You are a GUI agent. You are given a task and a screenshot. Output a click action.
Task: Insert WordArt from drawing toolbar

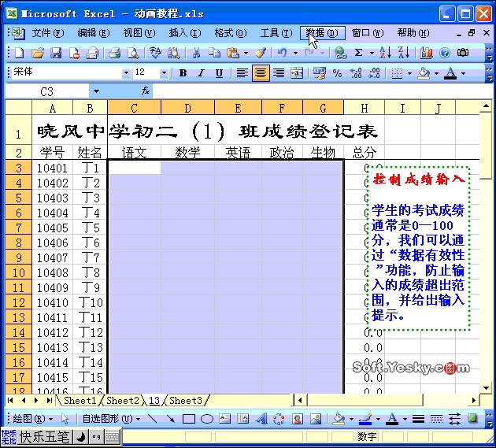click(261, 419)
